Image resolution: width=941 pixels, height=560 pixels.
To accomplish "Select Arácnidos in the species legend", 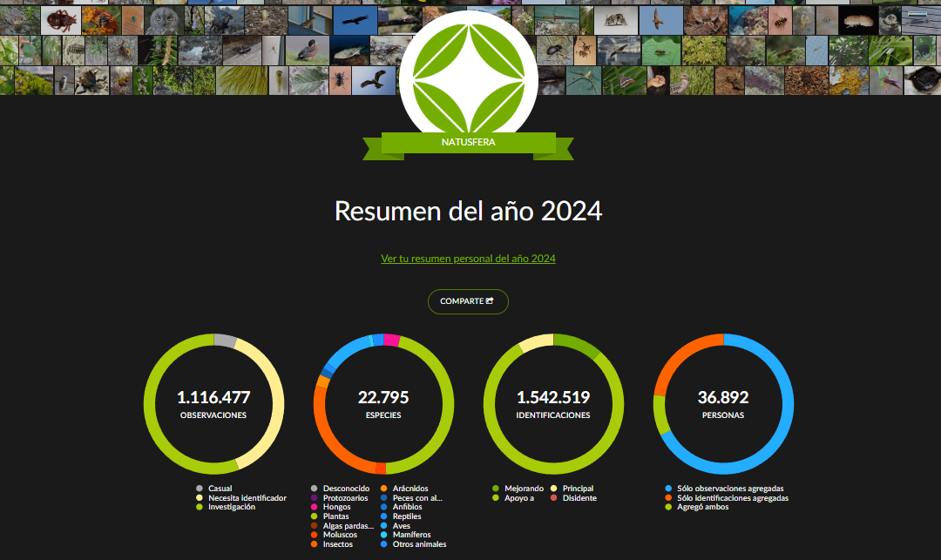I will (x=410, y=489).
